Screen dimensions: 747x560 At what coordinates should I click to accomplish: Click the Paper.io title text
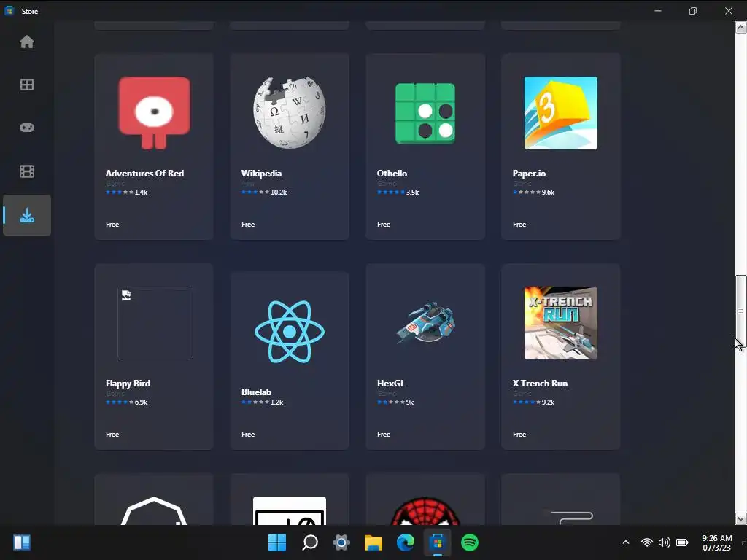point(530,174)
